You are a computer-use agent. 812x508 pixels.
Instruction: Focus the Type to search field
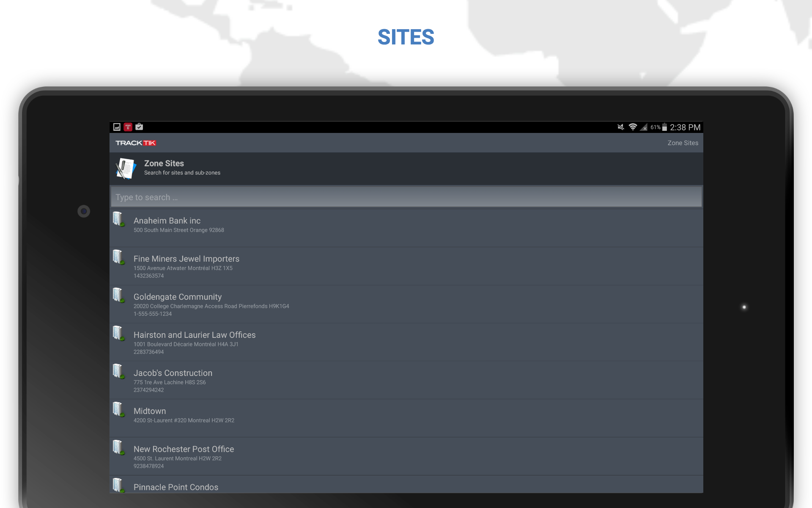tap(406, 197)
